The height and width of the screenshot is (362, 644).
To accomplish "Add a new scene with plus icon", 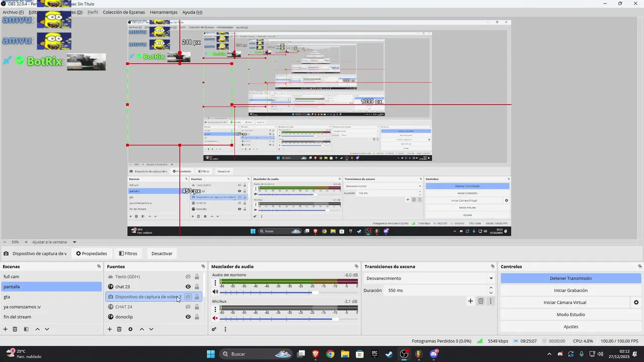I will (x=6, y=329).
